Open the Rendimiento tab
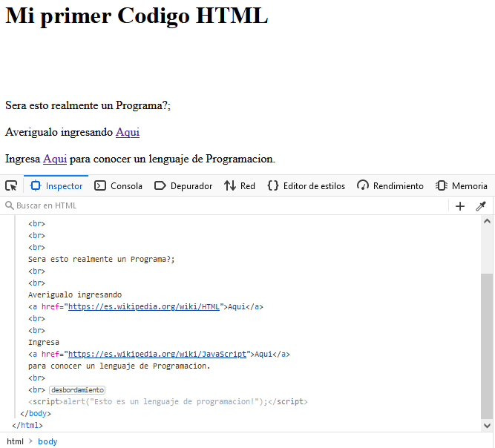Image resolution: width=495 pixels, height=448 pixels. tap(390, 186)
